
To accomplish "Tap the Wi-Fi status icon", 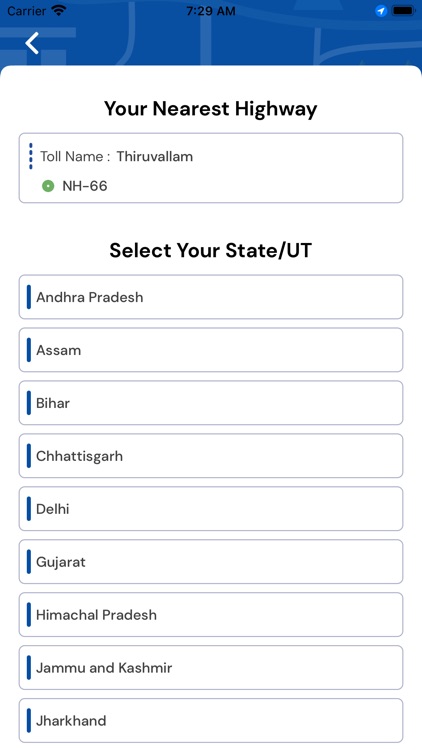I will (x=59, y=11).
